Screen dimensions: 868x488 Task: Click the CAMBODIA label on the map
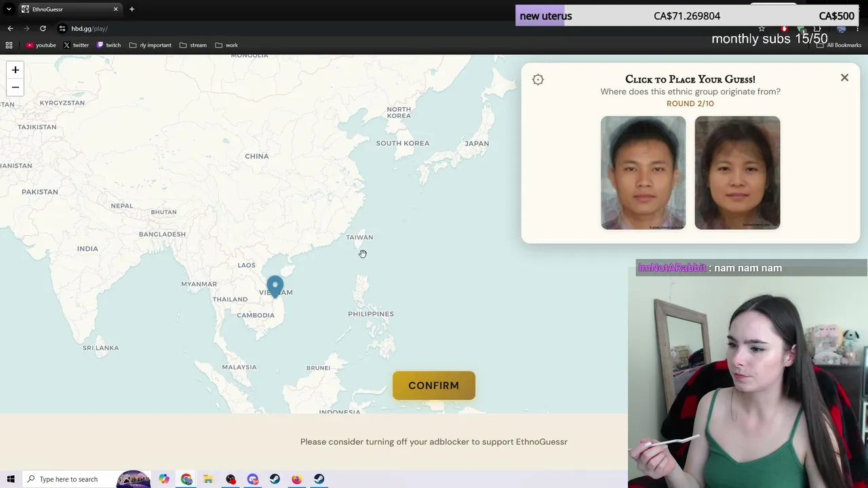[256, 315]
